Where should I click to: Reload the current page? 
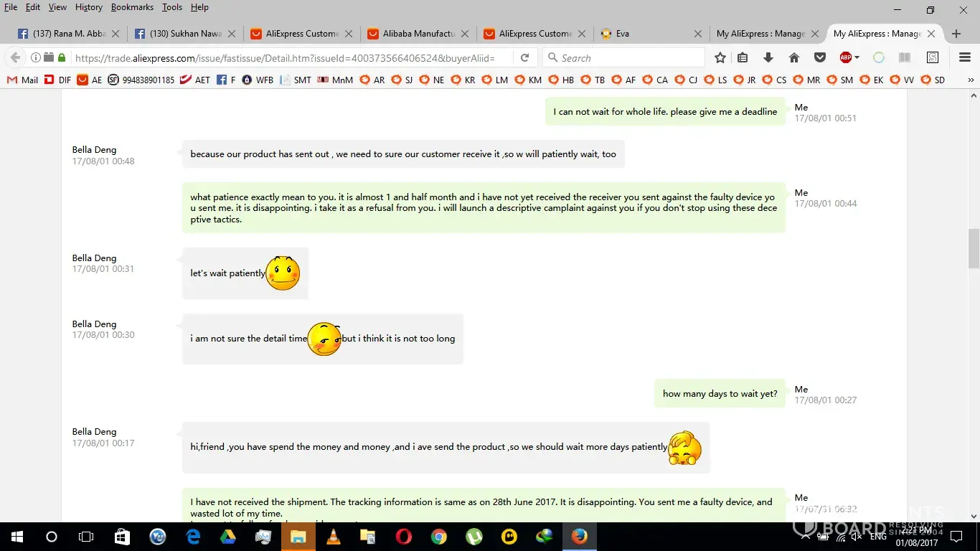[x=524, y=58]
